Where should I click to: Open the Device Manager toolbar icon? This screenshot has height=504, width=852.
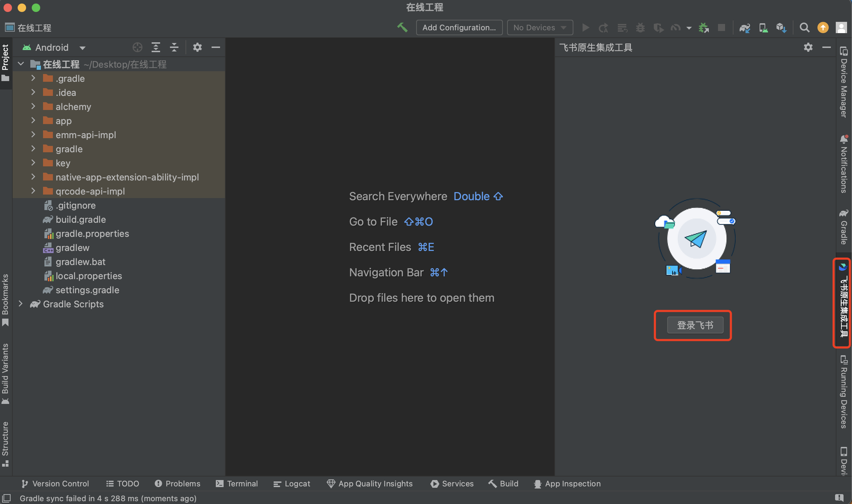pyautogui.click(x=763, y=27)
